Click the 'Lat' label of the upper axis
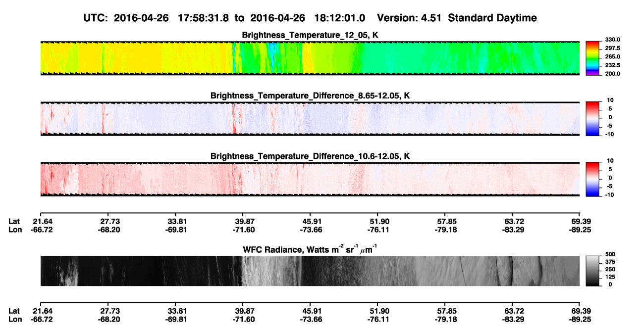 pos(14,222)
